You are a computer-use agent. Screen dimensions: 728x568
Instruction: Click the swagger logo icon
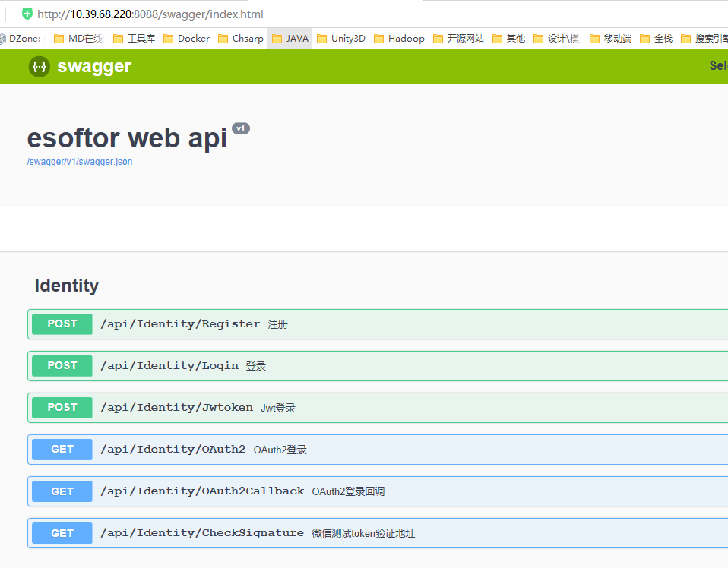(40, 67)
